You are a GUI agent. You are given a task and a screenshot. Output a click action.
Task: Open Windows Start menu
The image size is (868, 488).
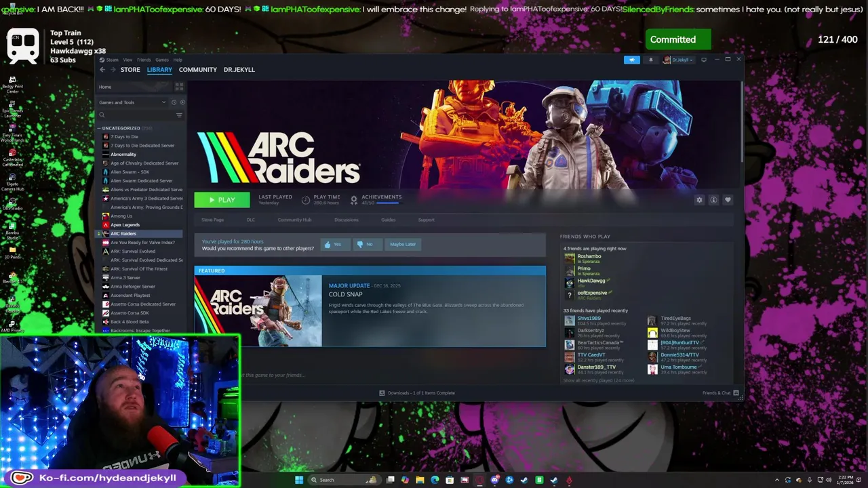(299, 480)
